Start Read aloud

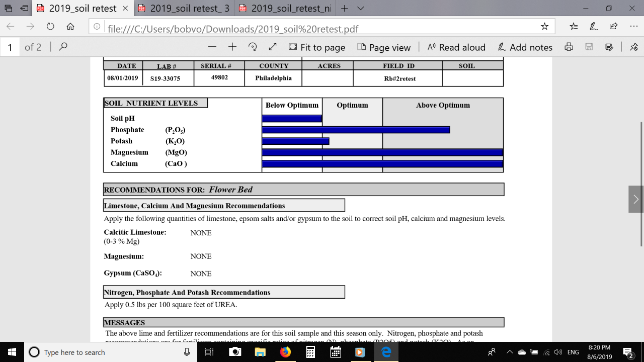(x=456, y=47)
